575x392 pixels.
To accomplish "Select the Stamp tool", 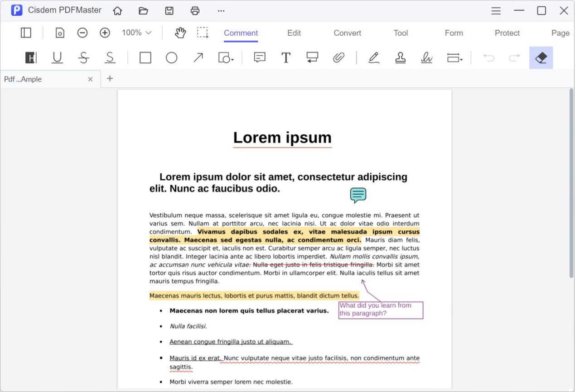I will click(x=400, y=57).
